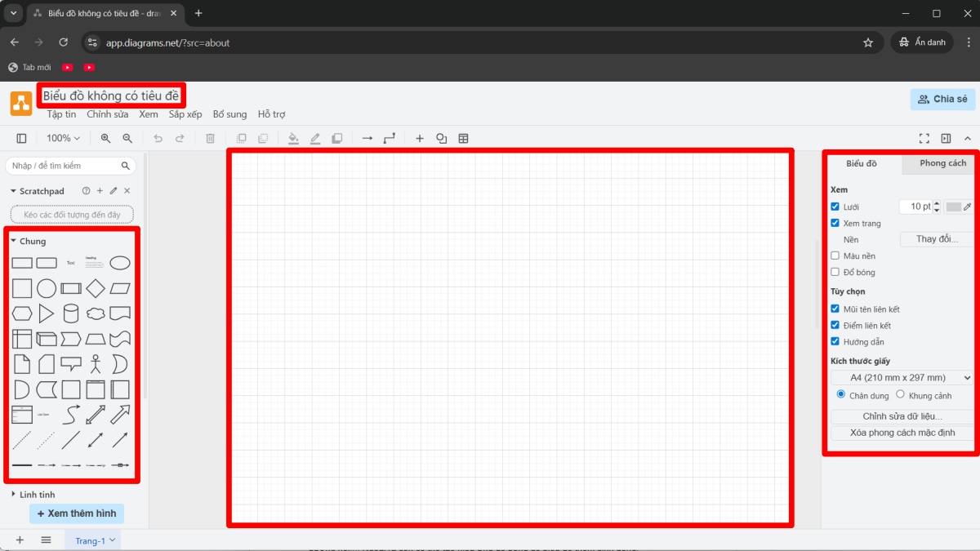Toggle the Lưới grid checkbox
Image resolution: width=980 pixels, height=551 pixels.
coord(835,207)
